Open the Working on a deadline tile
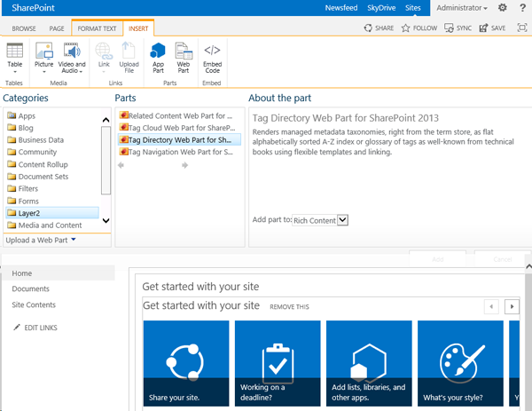Screen dimensions: 532x411 278,363
